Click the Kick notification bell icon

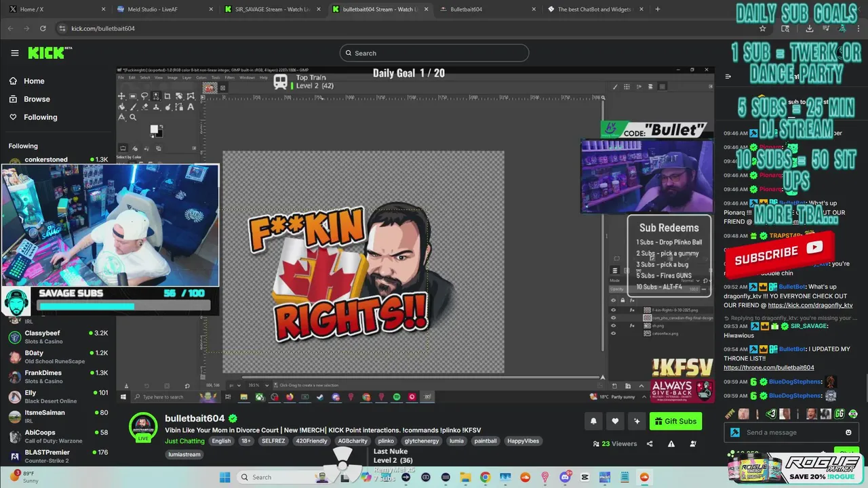coord(593,421)
